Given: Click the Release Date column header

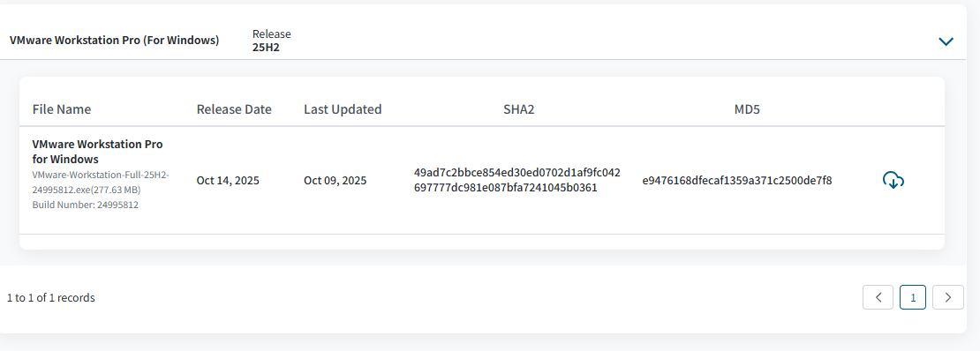Looking at the screenshot, I should click(234, 109).
